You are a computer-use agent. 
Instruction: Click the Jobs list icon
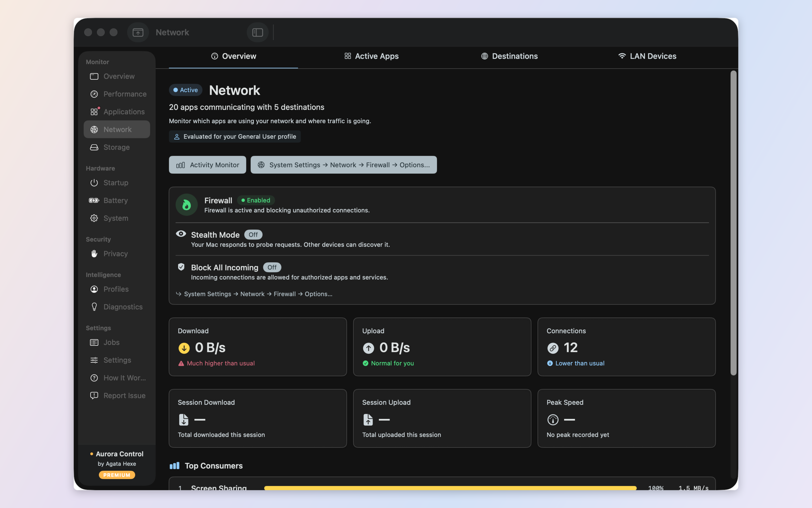(x=94, y=342)
